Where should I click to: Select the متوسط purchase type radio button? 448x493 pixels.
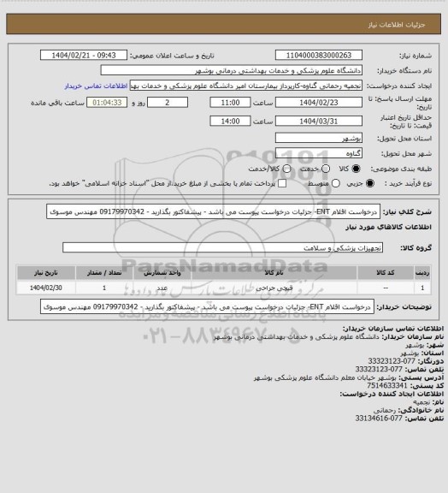point(336,183)
